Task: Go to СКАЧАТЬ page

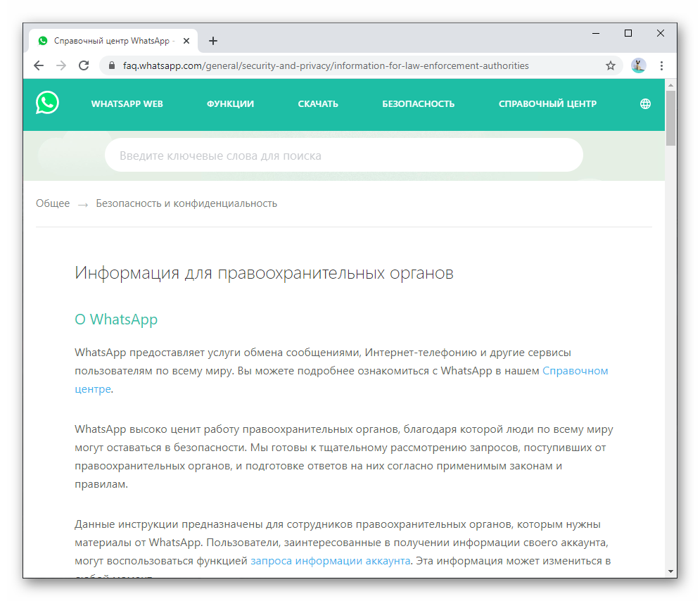Action: coord(318,104)
